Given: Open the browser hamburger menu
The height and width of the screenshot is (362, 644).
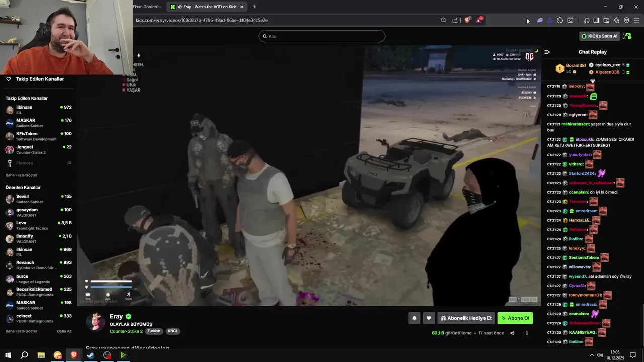Looking at the screenshot, I should tap(636, 20).
